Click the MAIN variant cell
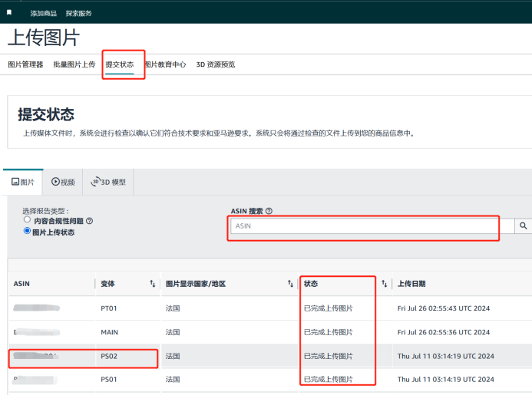532x395 pixels. pos(109,332)
